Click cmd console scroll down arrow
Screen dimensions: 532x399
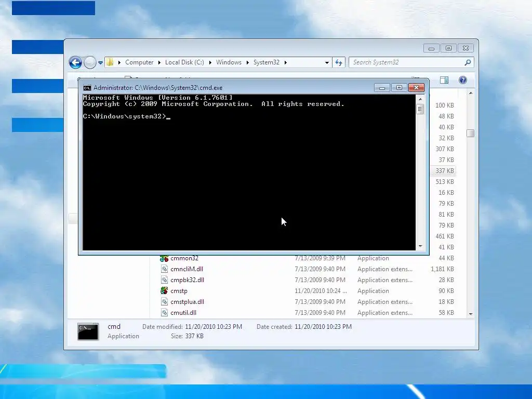point(420,246)
